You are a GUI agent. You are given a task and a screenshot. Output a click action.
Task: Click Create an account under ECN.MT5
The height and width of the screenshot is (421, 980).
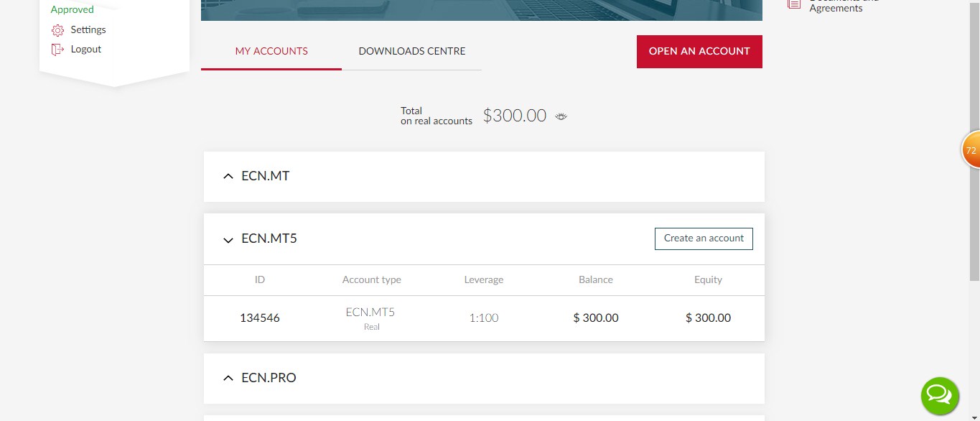click(x=704, y=239)
